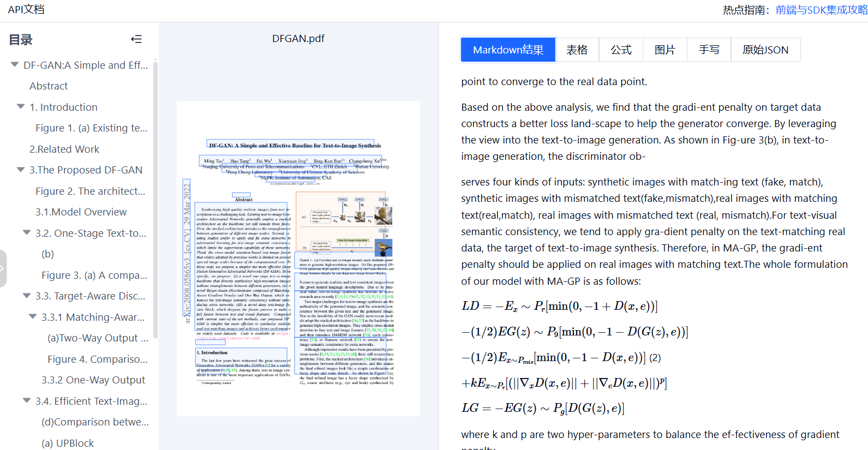Click the API文档 header title

[26, 9]
